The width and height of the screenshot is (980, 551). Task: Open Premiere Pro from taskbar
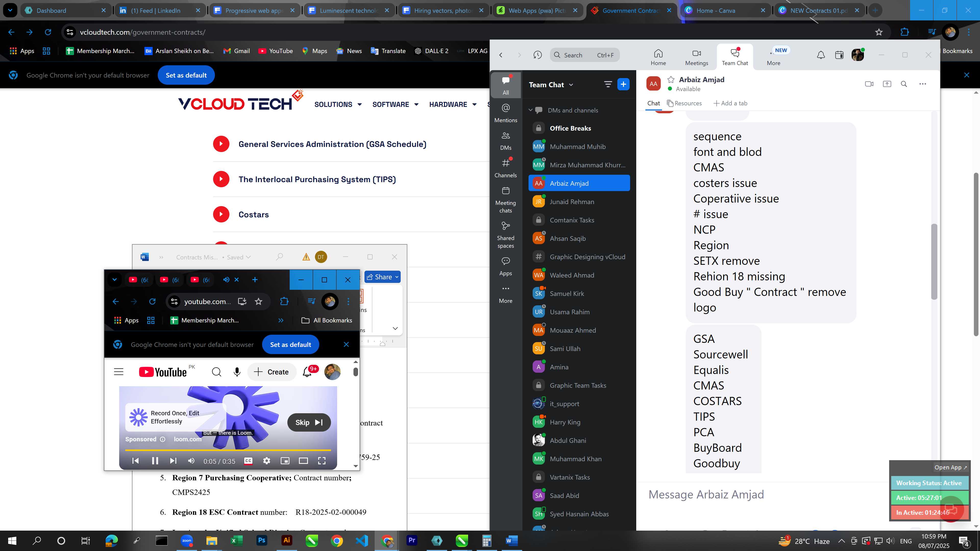pos(412,540)
